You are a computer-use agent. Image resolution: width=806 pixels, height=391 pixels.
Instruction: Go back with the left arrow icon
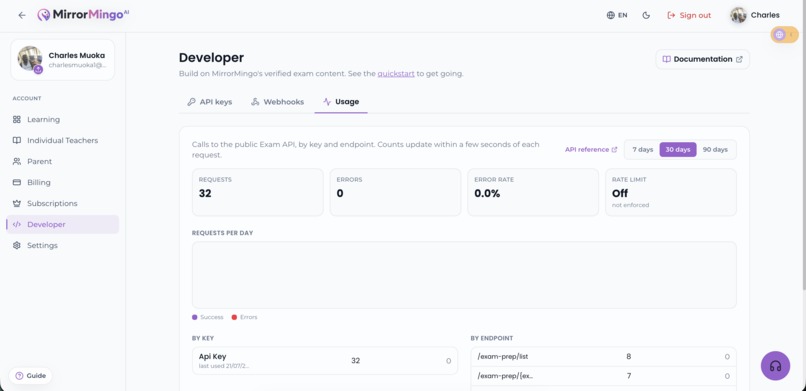click(x=22, y=15)
